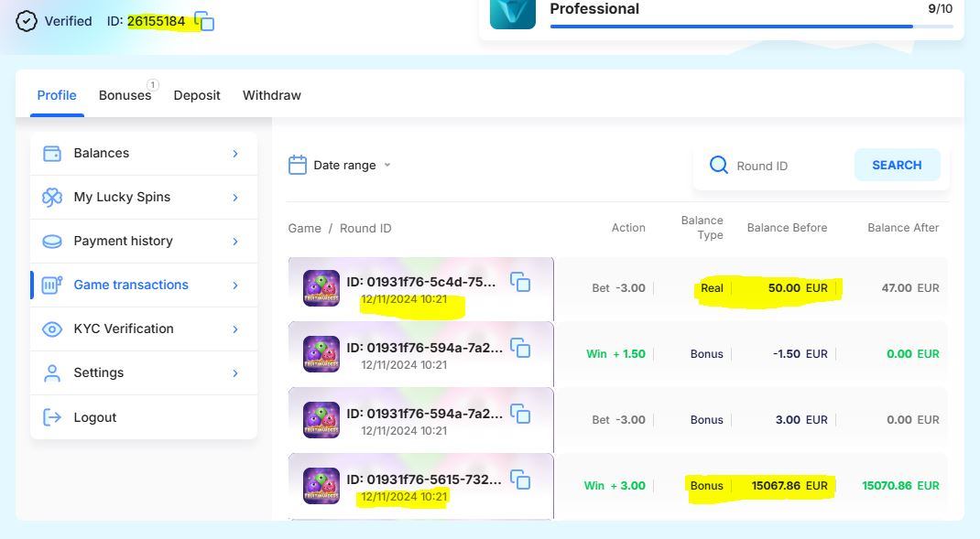Expand the Payment history chevron arrow
Image resolution: width=980 pixels, height=539 pixels.
click(x=235, y=241)
